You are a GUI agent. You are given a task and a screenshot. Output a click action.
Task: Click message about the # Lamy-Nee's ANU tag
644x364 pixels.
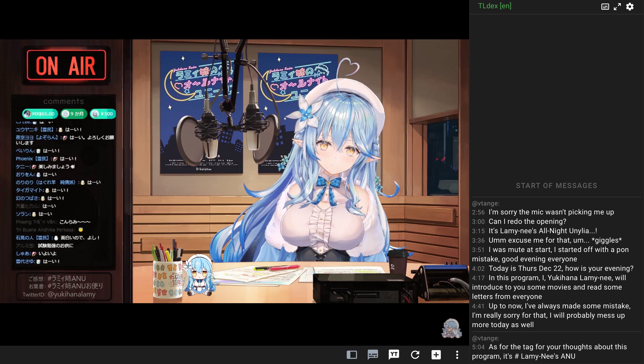click(549, 351)
